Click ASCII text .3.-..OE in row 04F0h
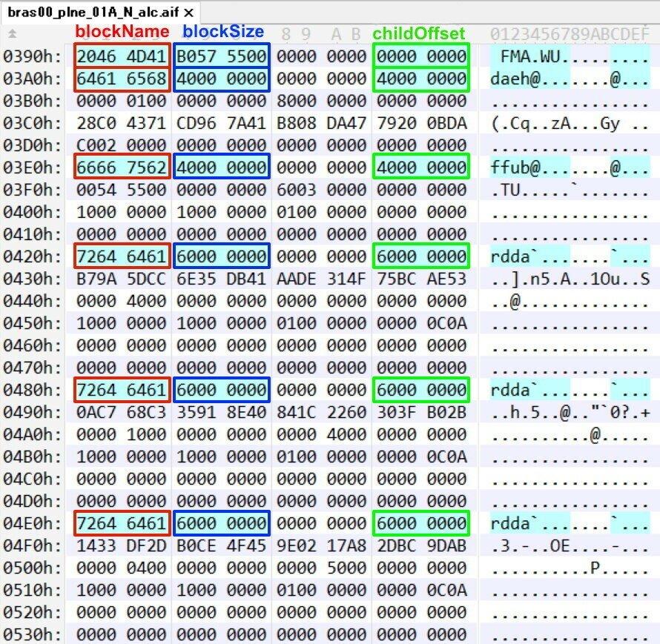 [530, 545]
